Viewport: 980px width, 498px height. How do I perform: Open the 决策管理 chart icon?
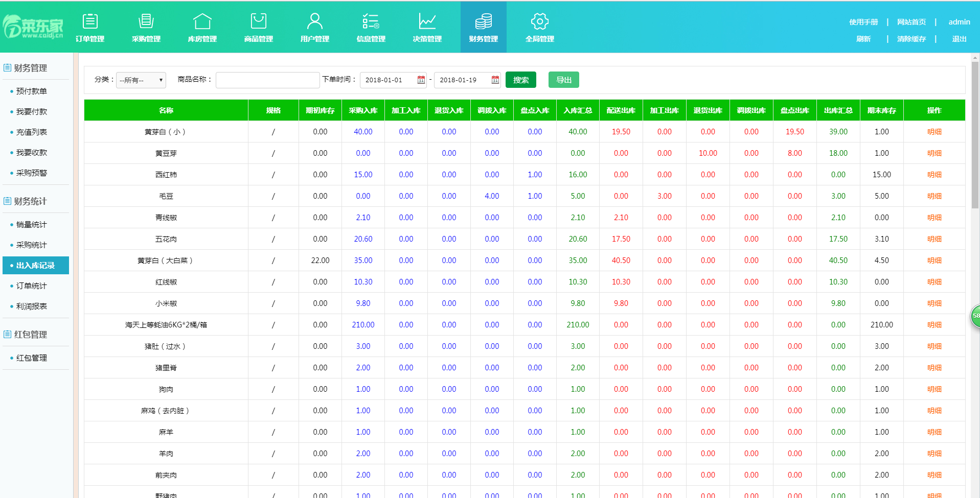coord(427,21)
